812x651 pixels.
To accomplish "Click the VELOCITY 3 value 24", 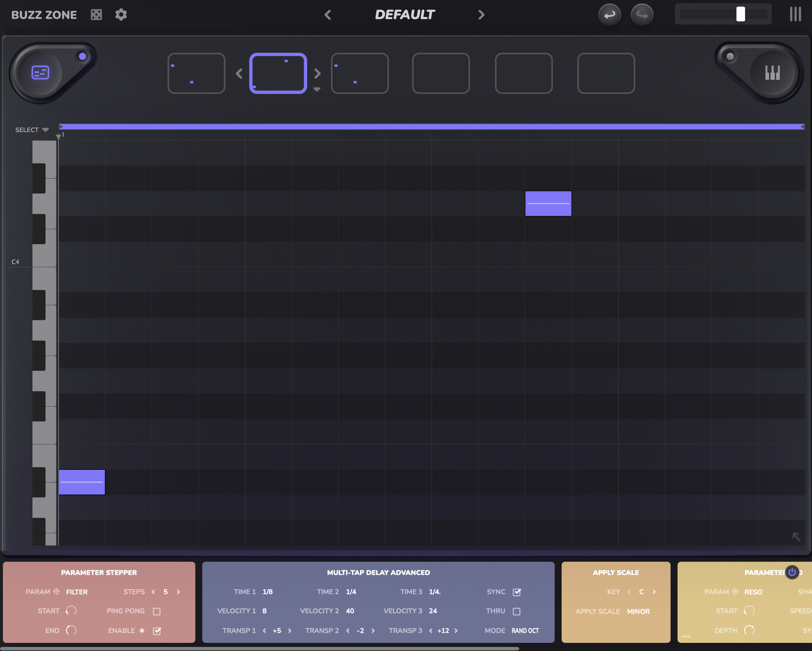I will 433,611.
